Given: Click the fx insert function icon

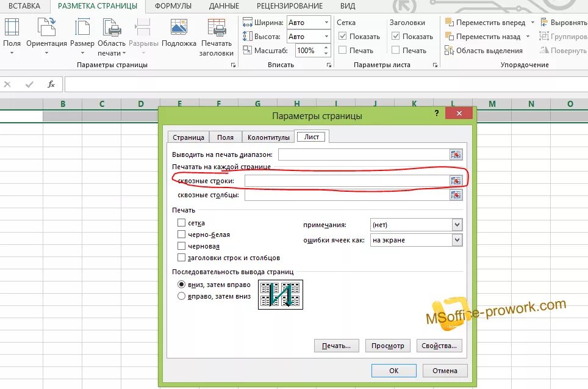Looking at the screenshot, I should point(51,84).
